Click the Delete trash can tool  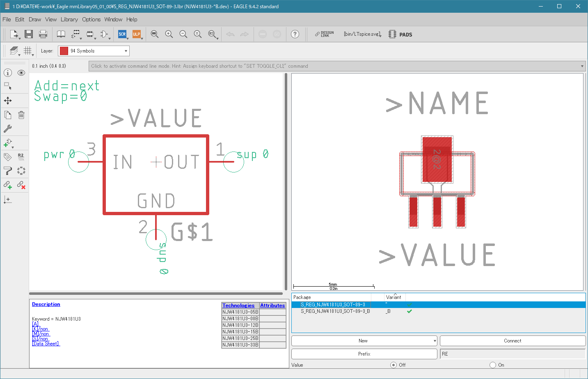(x=21, y=115)
